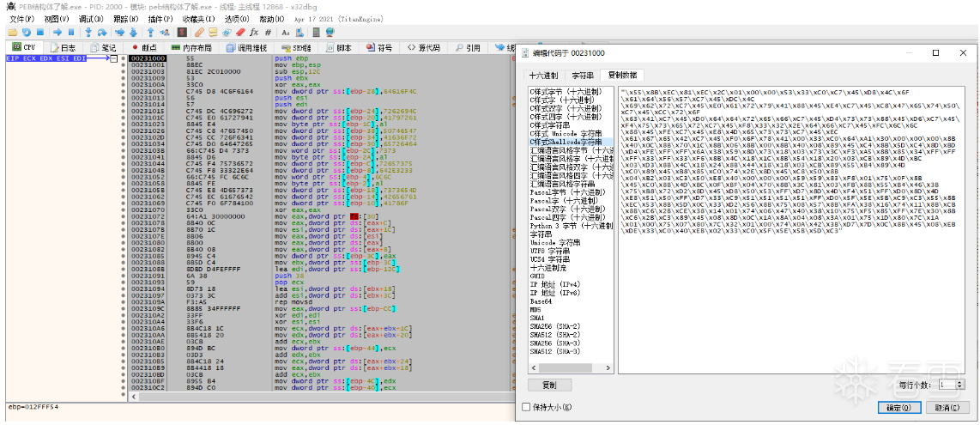Click the open file folder icon
Image resolution: width=980 pixels, height=425 pixels.
13,32
